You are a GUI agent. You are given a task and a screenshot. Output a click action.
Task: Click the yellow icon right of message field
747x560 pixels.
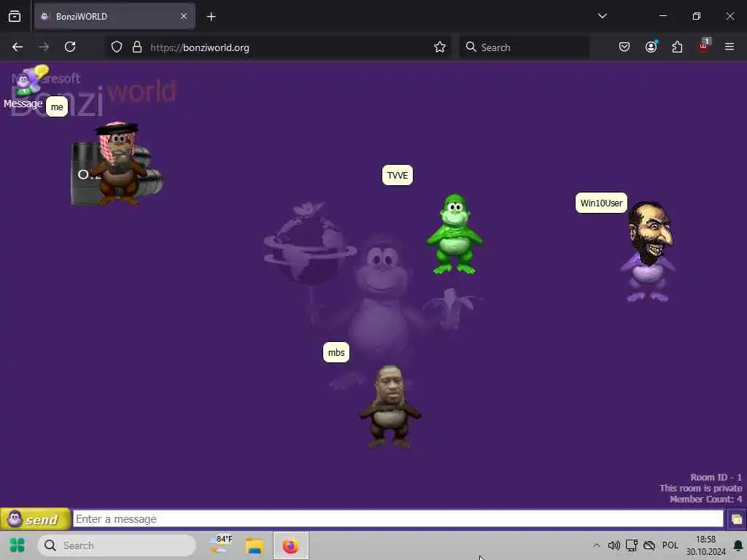(736, 519)
